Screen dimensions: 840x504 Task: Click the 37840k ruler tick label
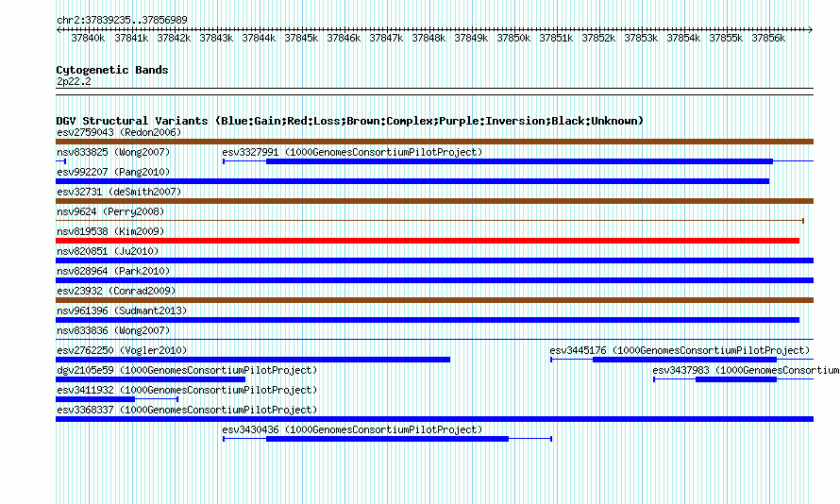point(88,38)
